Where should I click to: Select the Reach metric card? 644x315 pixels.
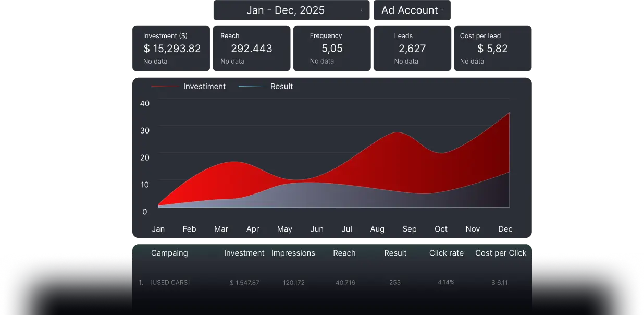pyautogui.click(x=251, y=49)
